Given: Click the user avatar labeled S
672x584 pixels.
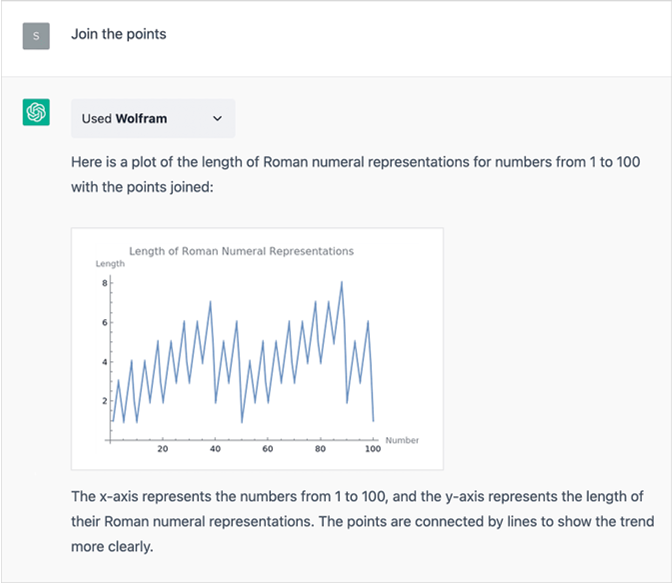Looking at the screenshot, I should coord(36,35).
